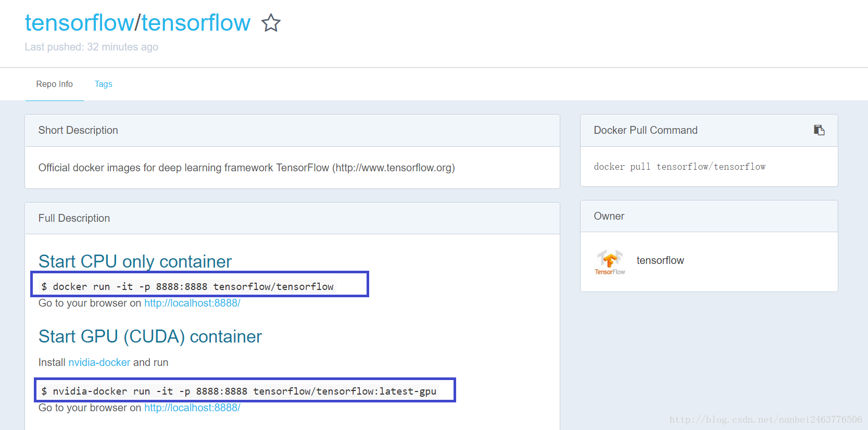
Task: Click the Start GPU (CUDA) container heading
Action: [x=150, y=336]
